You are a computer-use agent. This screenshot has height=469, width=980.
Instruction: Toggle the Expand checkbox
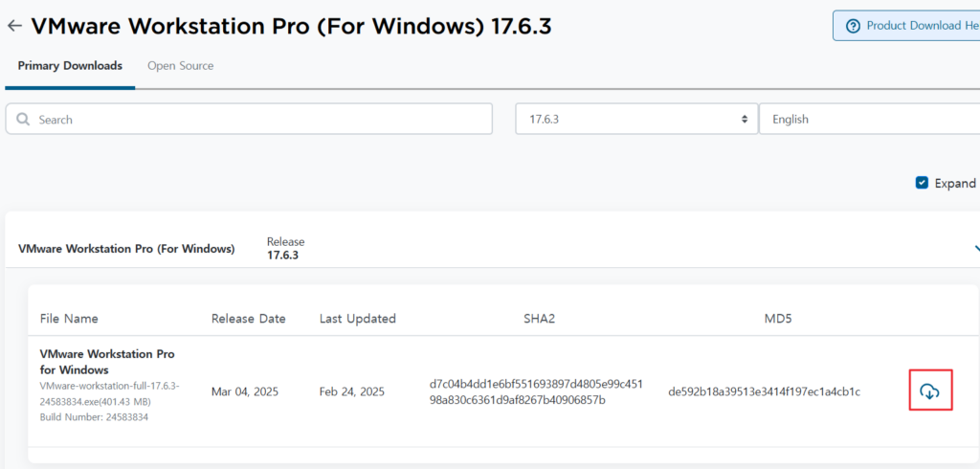click(922, 183)
